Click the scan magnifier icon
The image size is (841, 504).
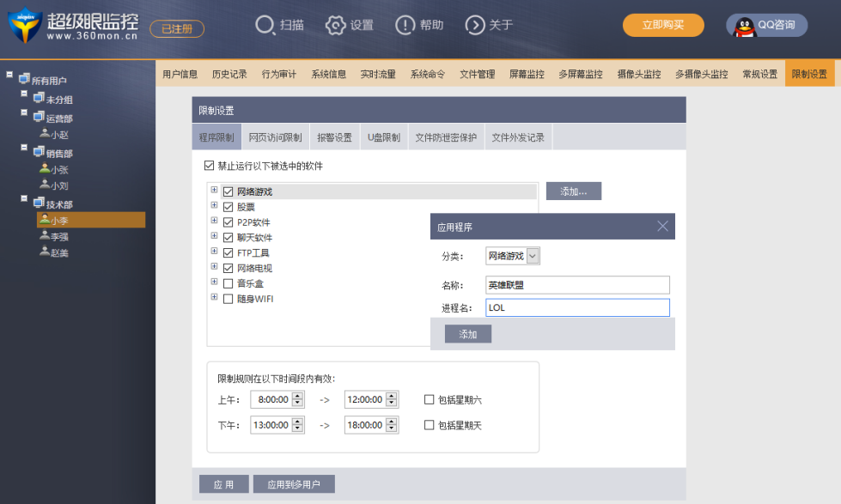pos(265,26)
